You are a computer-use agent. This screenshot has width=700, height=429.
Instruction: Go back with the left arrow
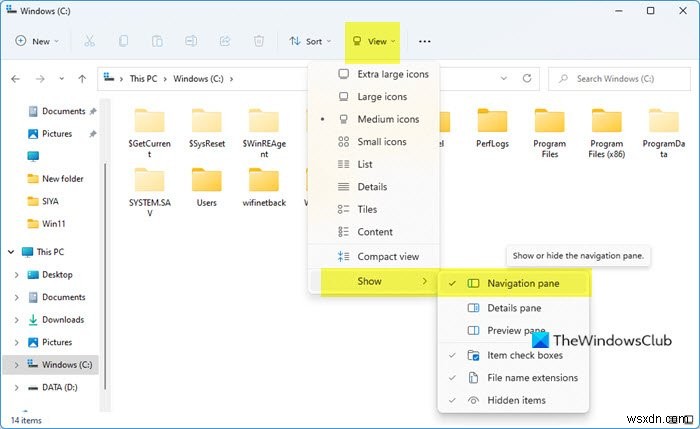[x=16, y=79]
